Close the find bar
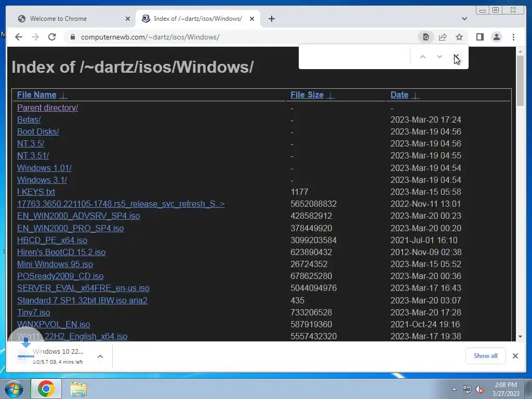 [456, 57]
